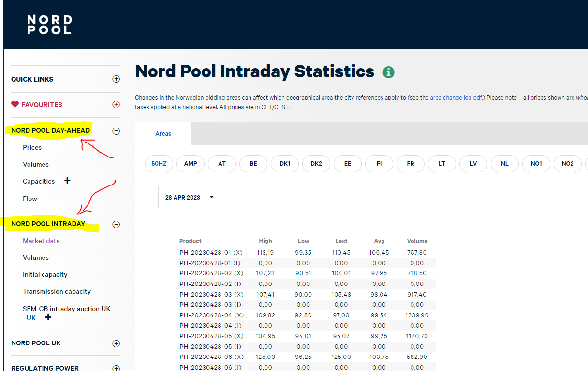Select the NO1 area filter
The width and height of the screenshot is (588, 371).
tap(536, 164)
